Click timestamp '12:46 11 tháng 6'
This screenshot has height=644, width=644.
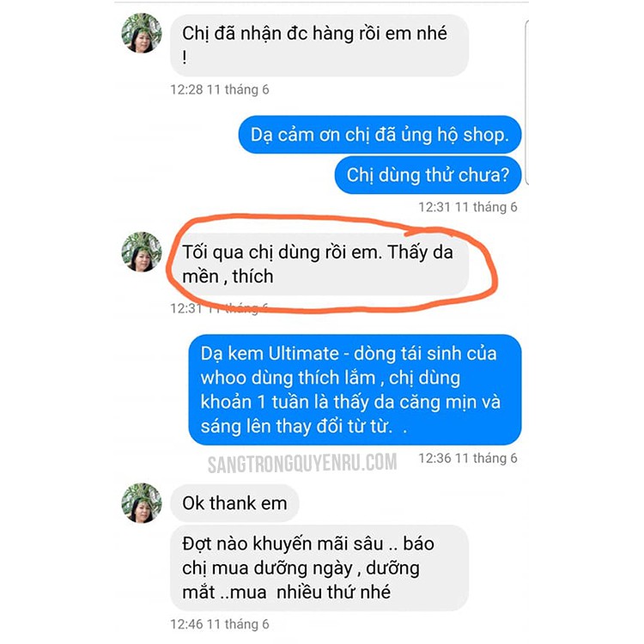coord(220,624)
